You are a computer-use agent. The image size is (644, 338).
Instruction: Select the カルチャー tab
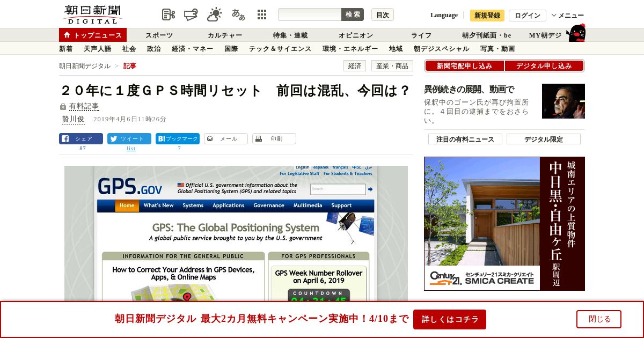225,35
